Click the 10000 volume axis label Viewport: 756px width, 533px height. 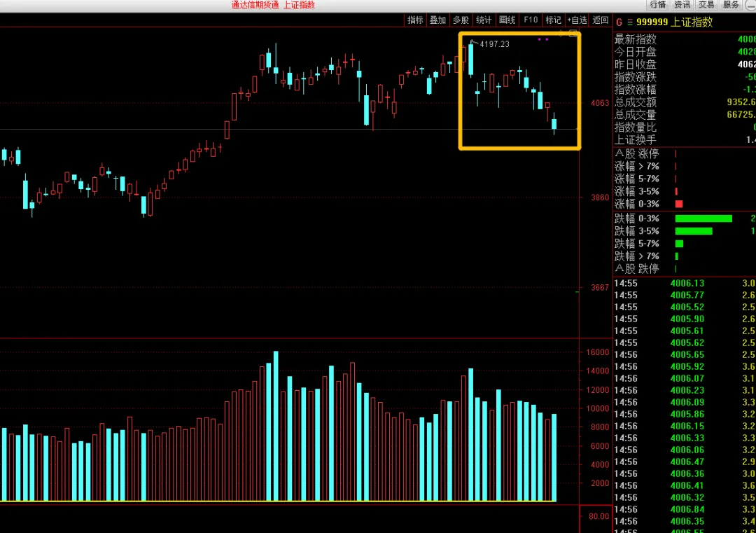[597, 408]
